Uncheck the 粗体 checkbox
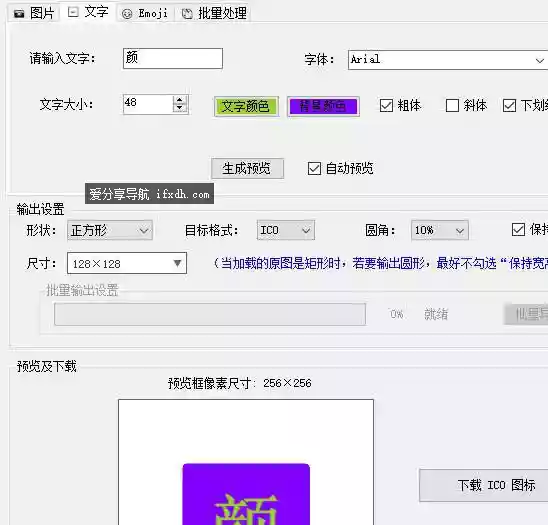Image resolution: width=548 pixels, height=525 pixels. click(386, 106)
